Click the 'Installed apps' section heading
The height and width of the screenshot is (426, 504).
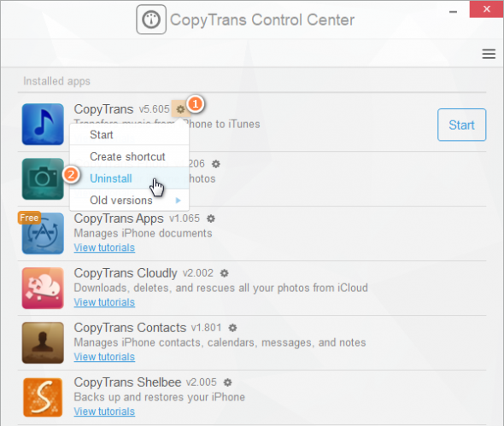[56, 81]
